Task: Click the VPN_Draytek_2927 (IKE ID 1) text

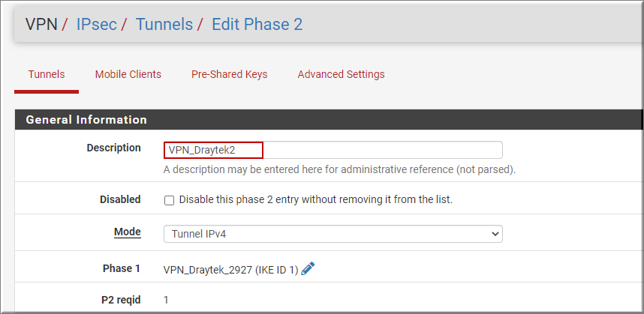Action: 231,270
